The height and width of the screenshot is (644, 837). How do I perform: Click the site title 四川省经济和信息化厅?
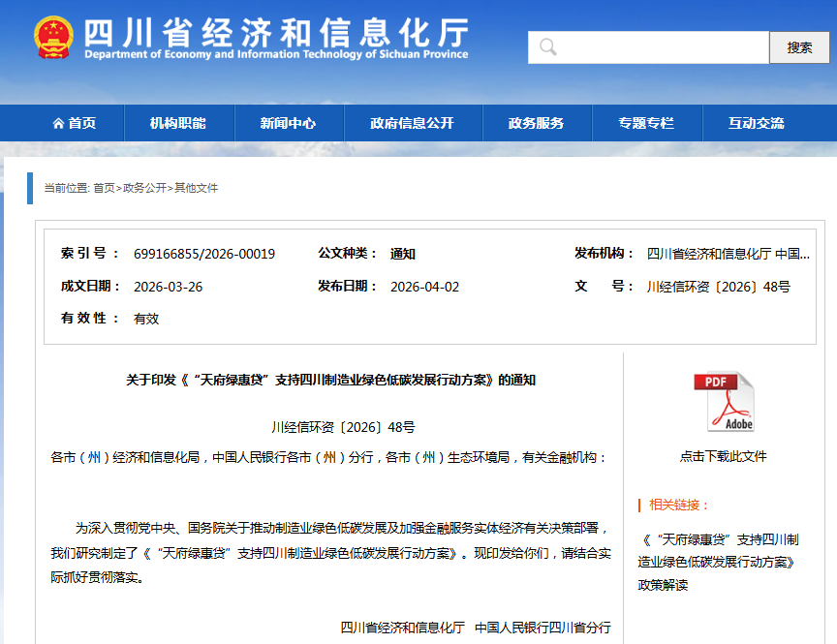(276, 33)
